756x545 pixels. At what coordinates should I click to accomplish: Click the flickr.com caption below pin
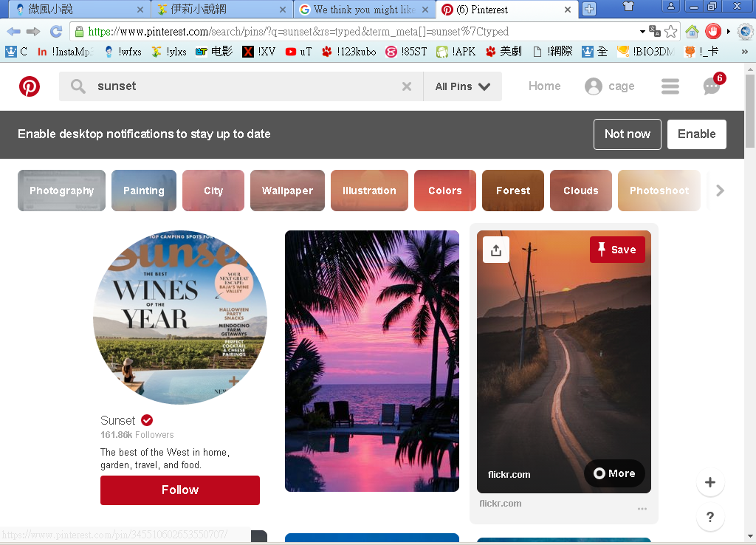[500, 504]
